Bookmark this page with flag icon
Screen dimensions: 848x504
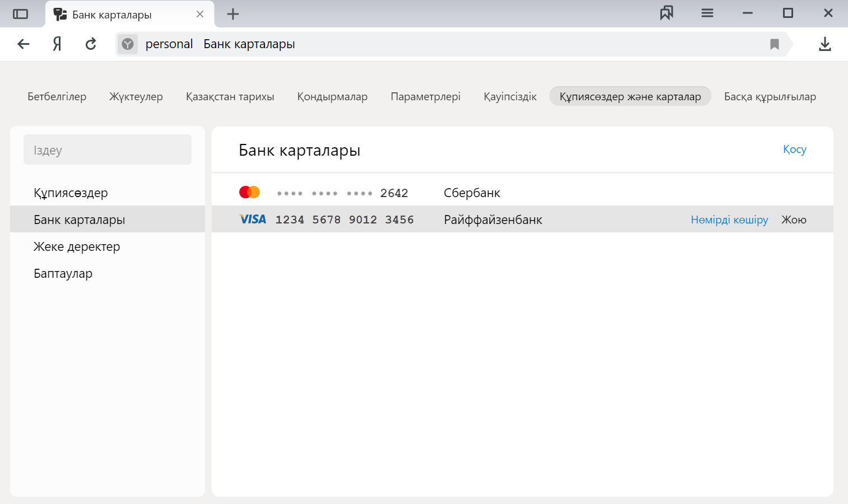coord(775,44)
